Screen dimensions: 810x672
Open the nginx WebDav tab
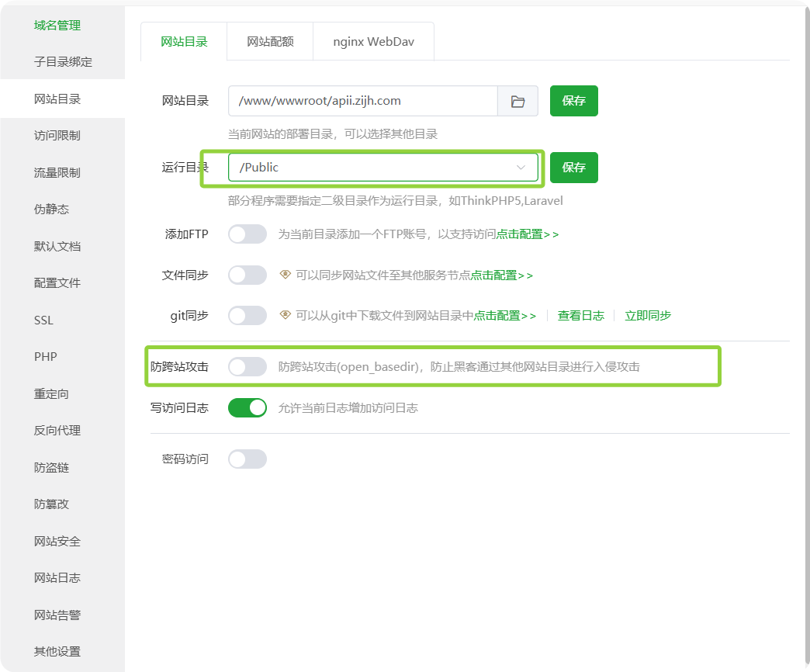pyautogui.click(x=373, y=42)
